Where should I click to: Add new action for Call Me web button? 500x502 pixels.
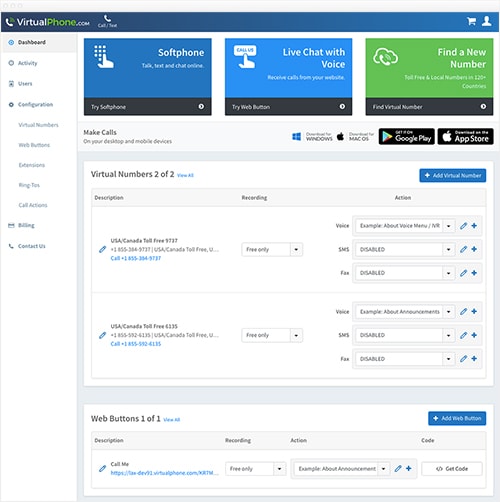409,469
